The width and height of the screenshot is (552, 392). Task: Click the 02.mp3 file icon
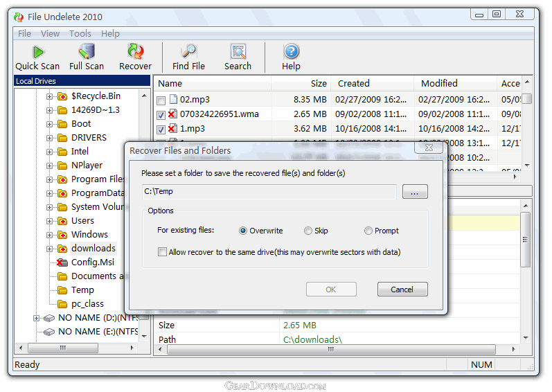(173, 99)
